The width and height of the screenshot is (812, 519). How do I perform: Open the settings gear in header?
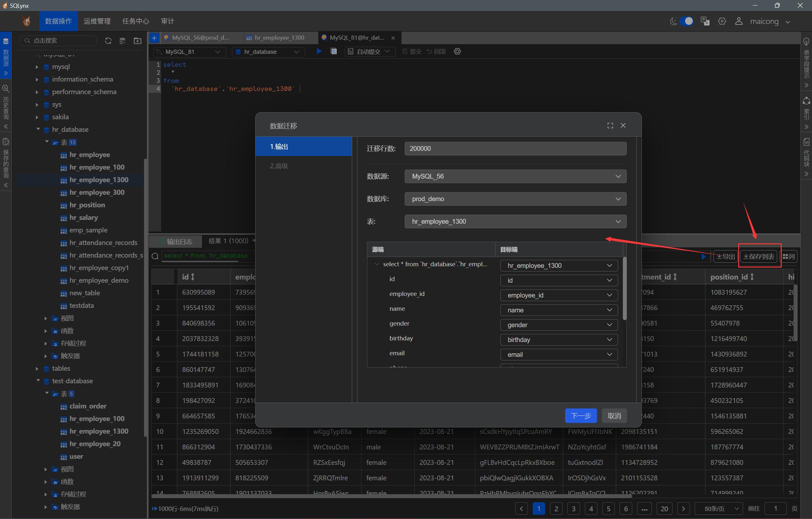tap(722, 21)
